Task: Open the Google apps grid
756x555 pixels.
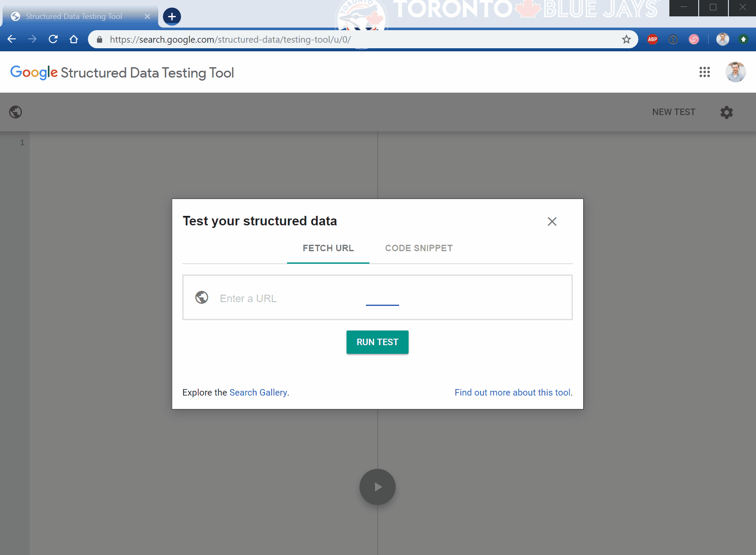Action: [705, 72]
